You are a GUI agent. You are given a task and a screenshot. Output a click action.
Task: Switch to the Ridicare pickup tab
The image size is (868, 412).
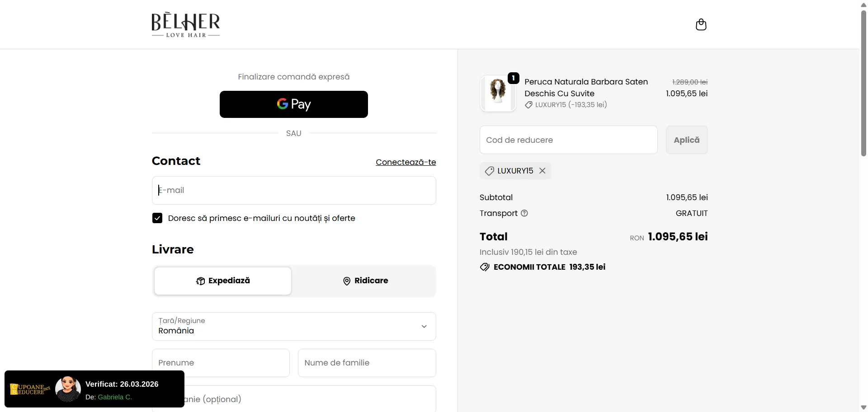pos(365,281)
